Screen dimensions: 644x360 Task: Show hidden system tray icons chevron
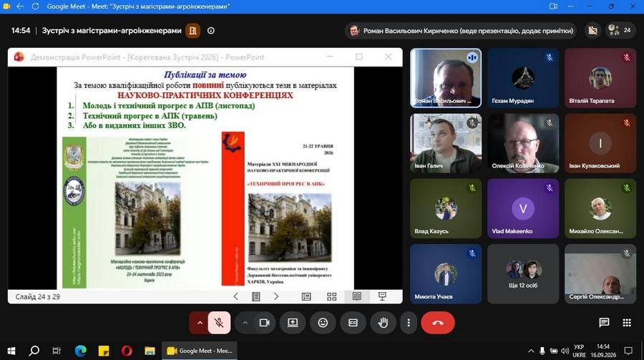tap(531, 351)
